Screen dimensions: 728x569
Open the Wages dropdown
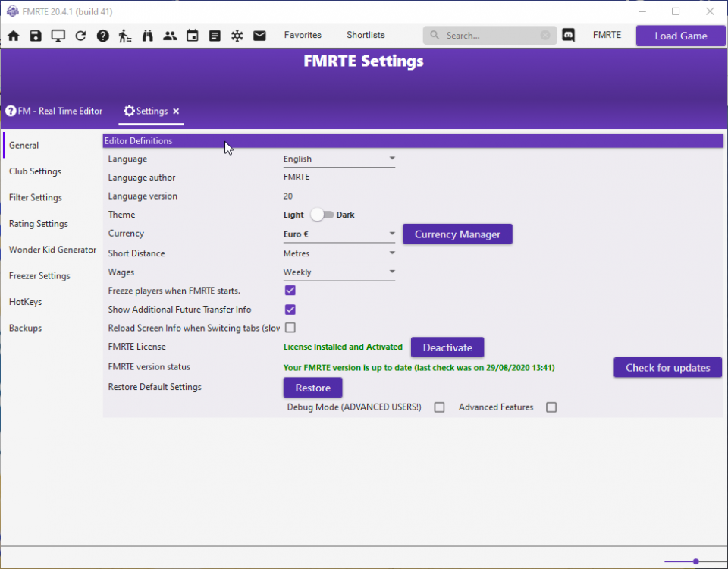pos(340,272)
